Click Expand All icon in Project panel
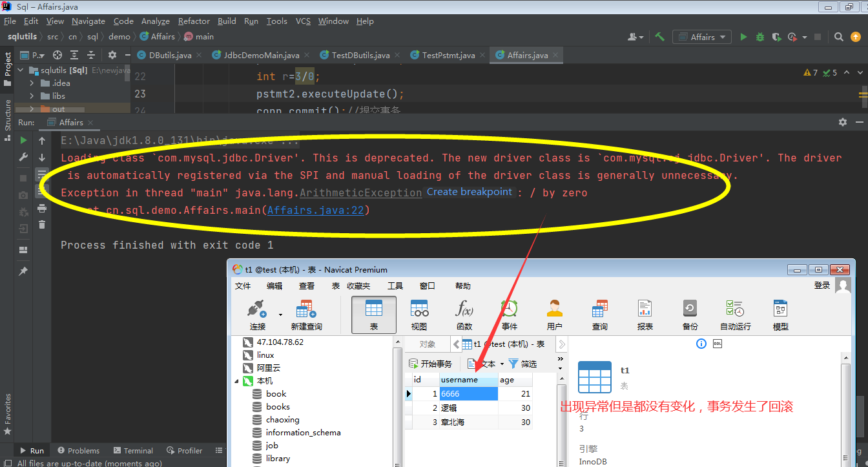Screen dimensions: 868x467 pos(74,55)
